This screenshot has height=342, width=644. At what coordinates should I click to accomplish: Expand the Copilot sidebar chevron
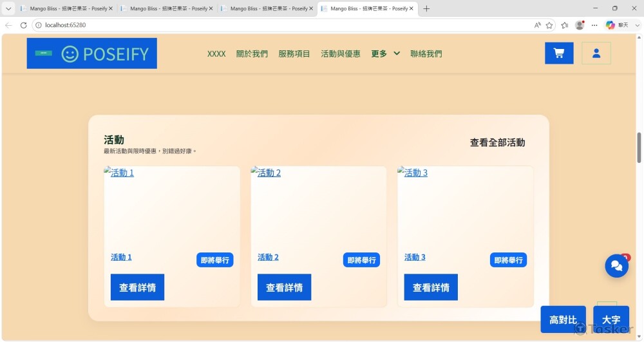637,25
